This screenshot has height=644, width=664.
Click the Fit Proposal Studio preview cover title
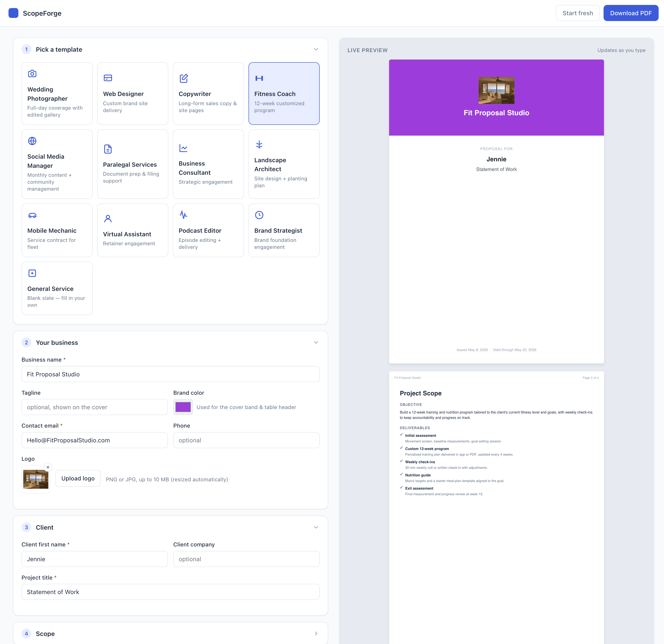[496, 113]
